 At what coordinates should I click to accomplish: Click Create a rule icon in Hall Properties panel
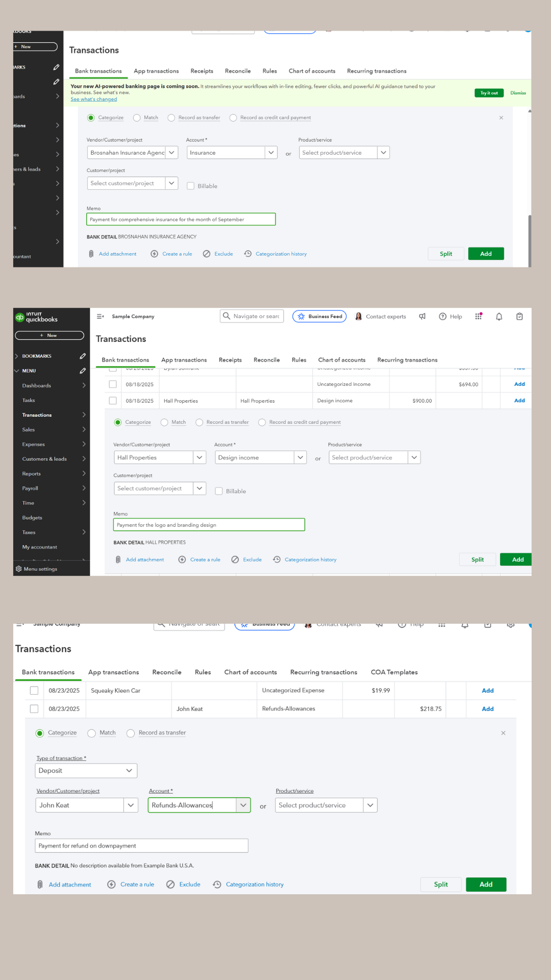182,560
